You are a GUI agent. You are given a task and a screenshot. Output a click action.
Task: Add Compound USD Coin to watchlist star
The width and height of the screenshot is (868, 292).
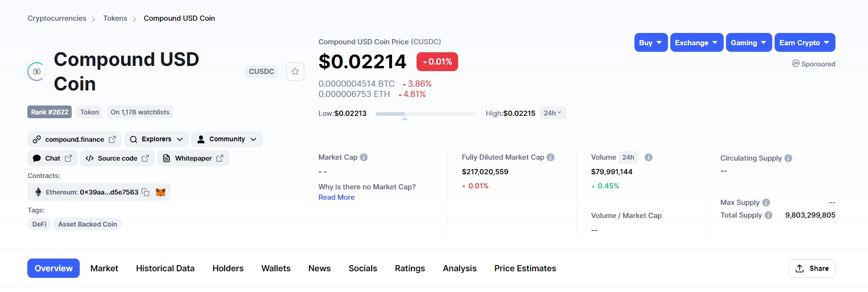click(x=295, y=72)
